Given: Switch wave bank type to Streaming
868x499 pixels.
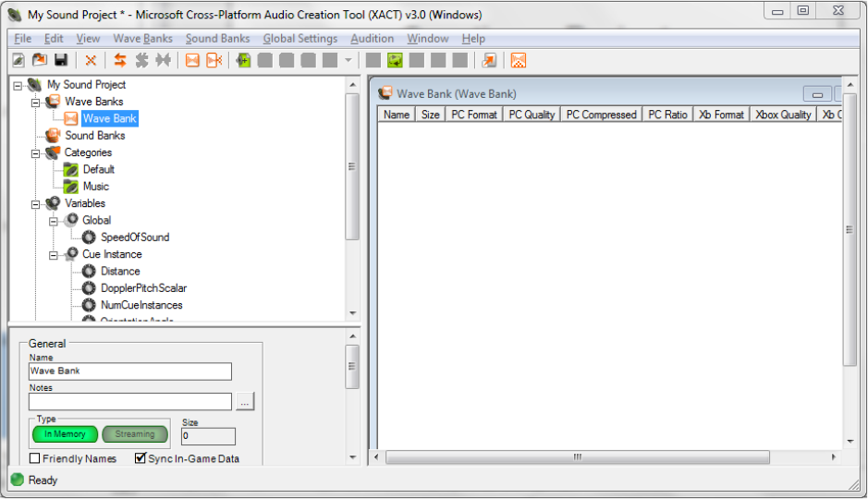Looking at the screenshot, I should pyautogui.click(x=135, y=434).
